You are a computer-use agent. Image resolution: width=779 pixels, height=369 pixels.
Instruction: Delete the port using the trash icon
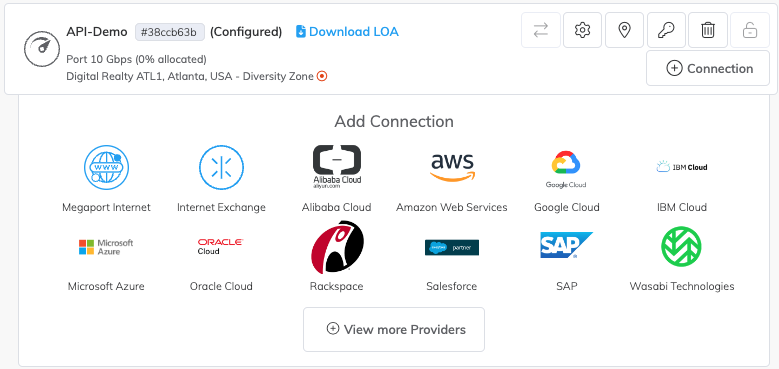(707, 30)
